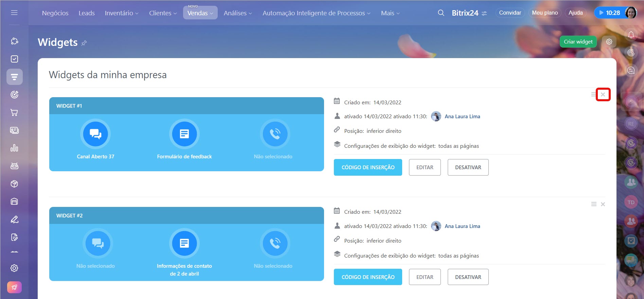Open Ana Laura Lima profile link
Image resolution: width=644 pixels, height=299 pixels.
[462, 117]
